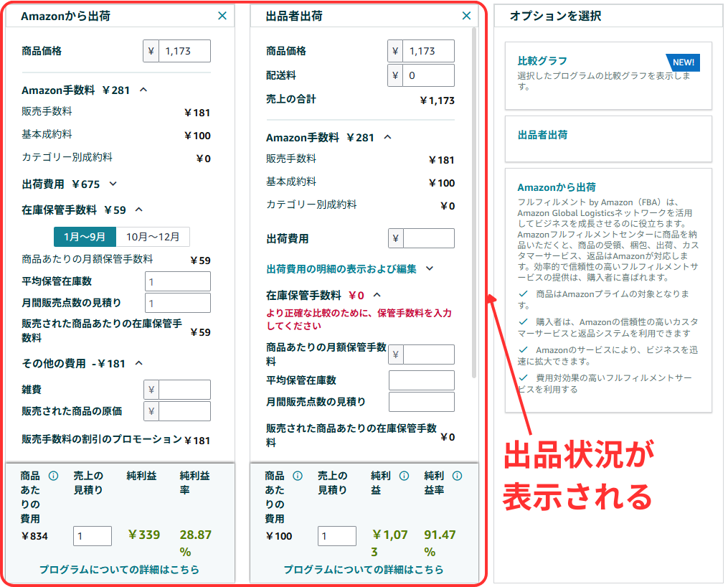Click 売上の合計 value ¥1,173
Image resolution: width=728 pixels, height=587 pixels.
(x=438, y=100)
